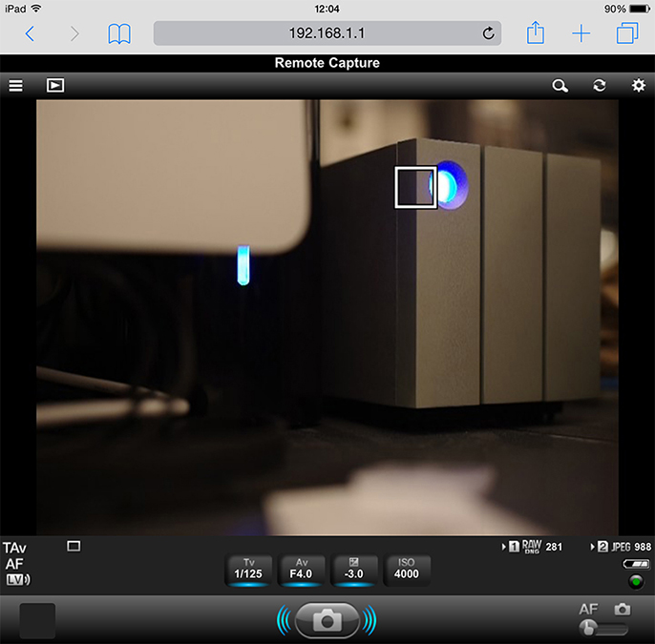
Task: Show all Safari tabs
Action: coord(627,33)
